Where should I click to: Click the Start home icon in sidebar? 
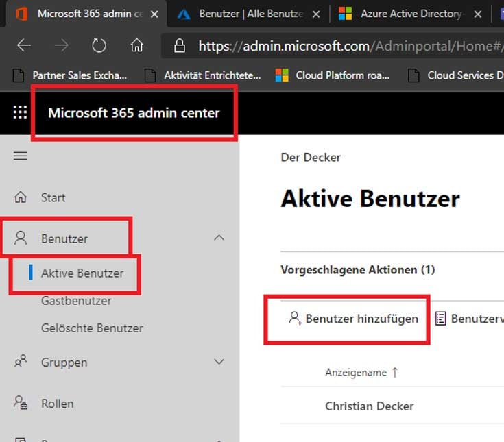21,197
